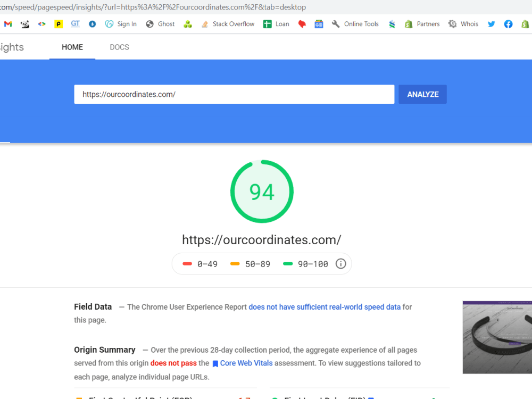Open the ourcoordinates.com page screenshot thumbnail

coord(497,337)
